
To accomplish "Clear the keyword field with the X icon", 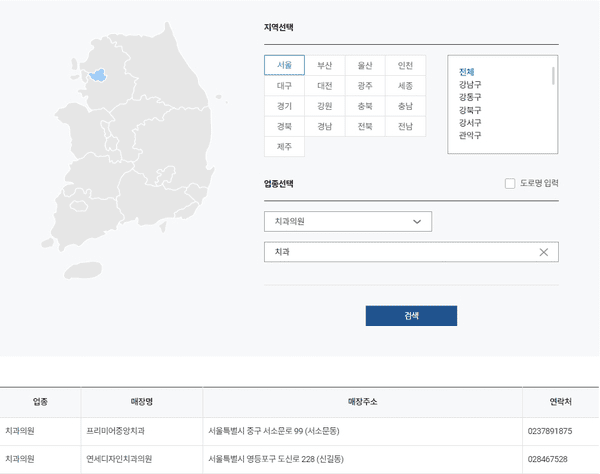I will click(x=543, y=252).
